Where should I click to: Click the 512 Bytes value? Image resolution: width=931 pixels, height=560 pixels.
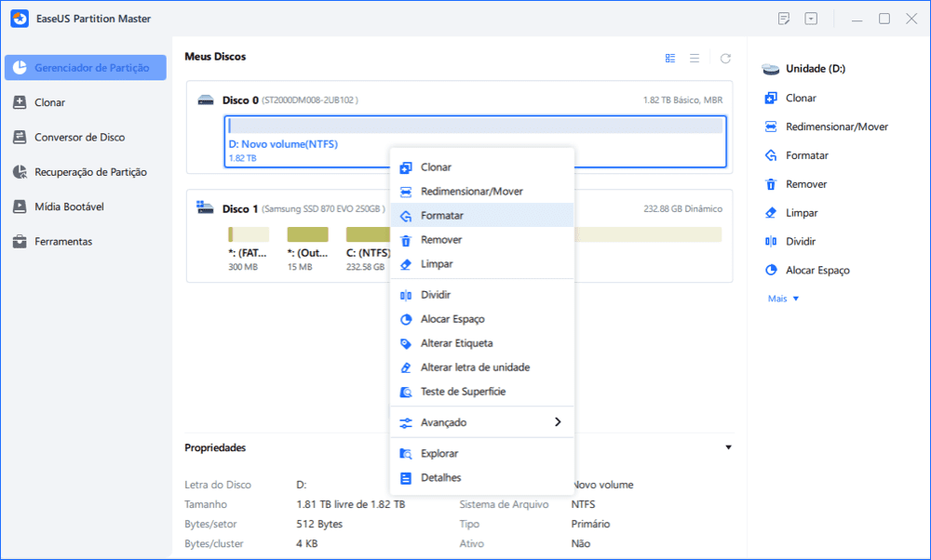coord(319,524)
